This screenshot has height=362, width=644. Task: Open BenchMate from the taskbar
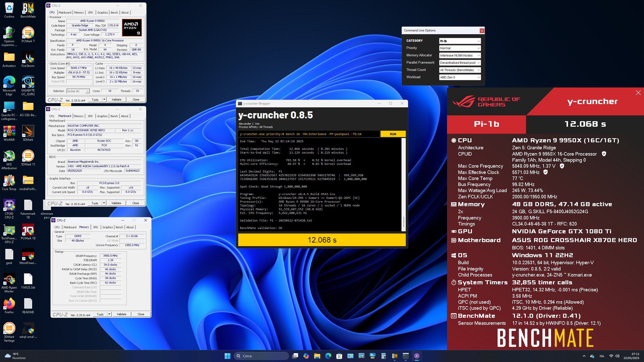click(394, 356)
